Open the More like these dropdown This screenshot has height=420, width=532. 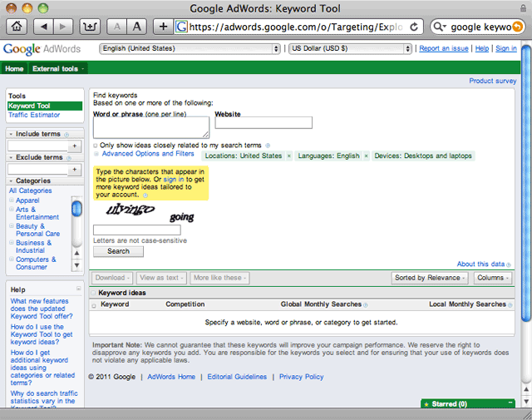pyautogui.click(x=219, y=278)
